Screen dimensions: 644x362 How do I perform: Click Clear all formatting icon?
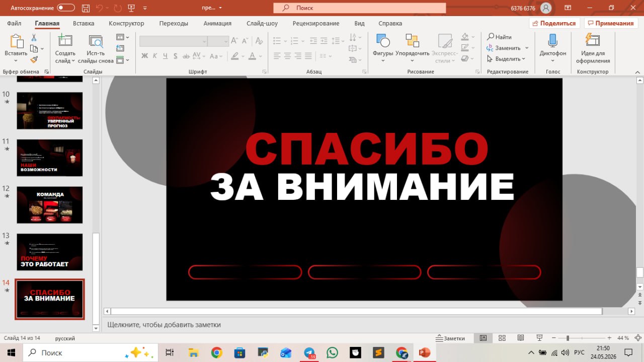pos(259,41)
